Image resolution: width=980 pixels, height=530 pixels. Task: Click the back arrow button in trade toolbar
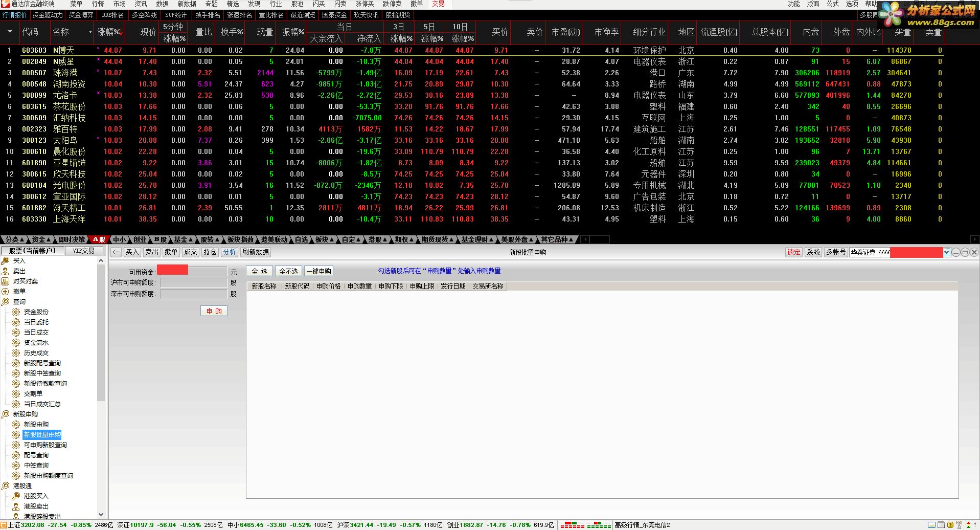tap(116, 252)
